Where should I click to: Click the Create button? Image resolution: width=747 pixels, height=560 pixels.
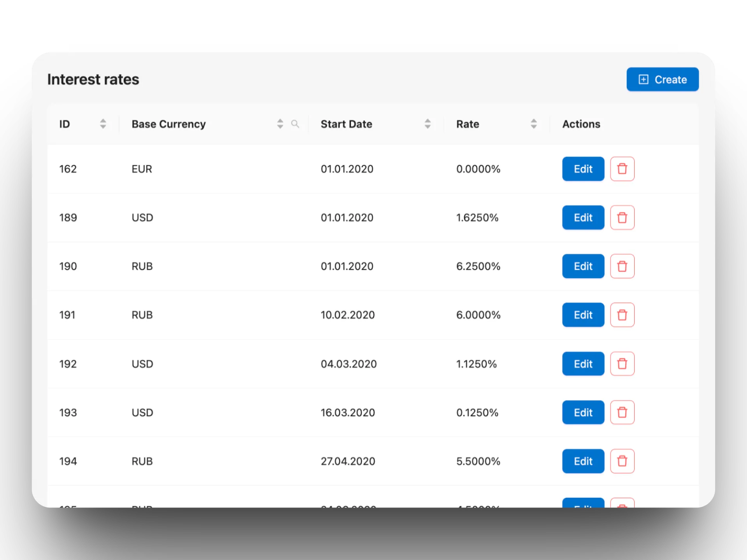pyautogui.click(x=662, y=79)
